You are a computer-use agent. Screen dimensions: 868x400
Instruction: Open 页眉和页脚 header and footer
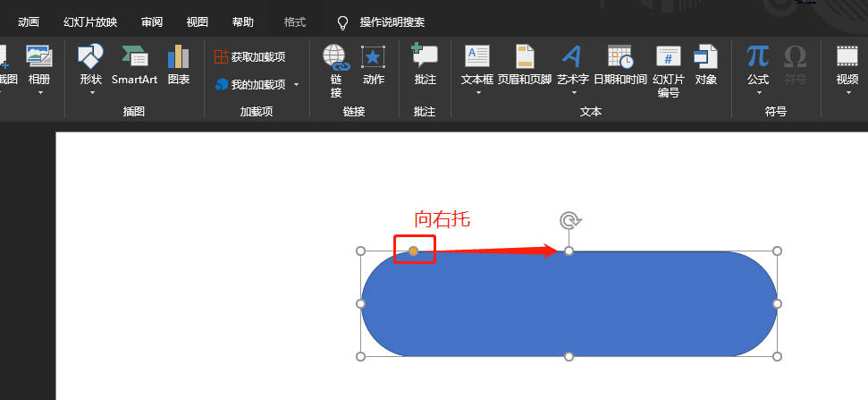[525, 64]
